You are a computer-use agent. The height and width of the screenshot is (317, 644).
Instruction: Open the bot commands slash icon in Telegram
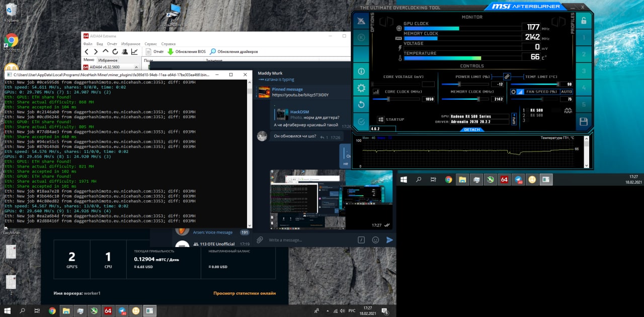pos(361,240)
